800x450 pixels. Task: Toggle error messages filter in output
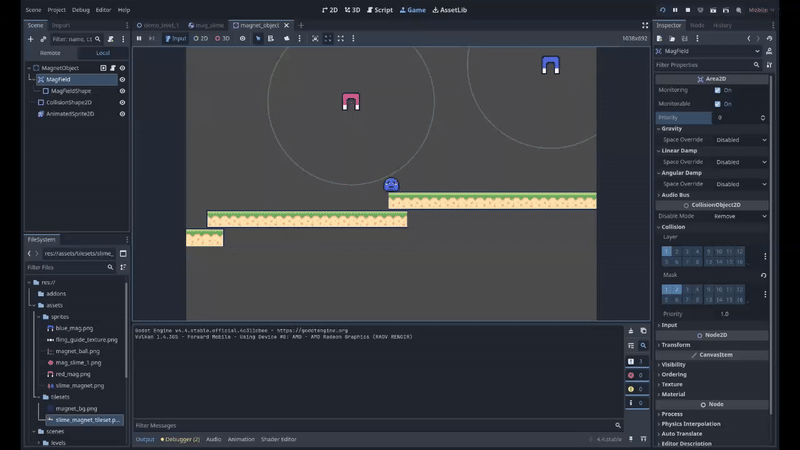(636, 375)
